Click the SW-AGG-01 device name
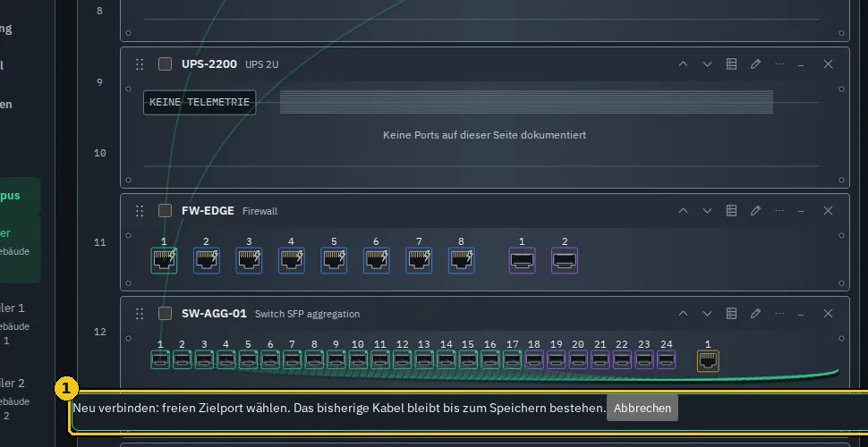Image resolution: width=868 pixels, height=447 pixels. click(214, 314)
